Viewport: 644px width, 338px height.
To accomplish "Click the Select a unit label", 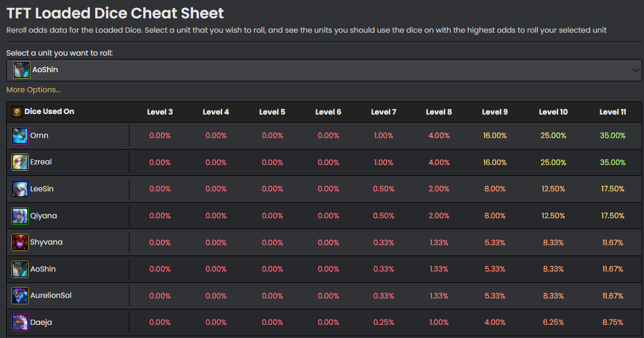I will click(x=60, y=53).
